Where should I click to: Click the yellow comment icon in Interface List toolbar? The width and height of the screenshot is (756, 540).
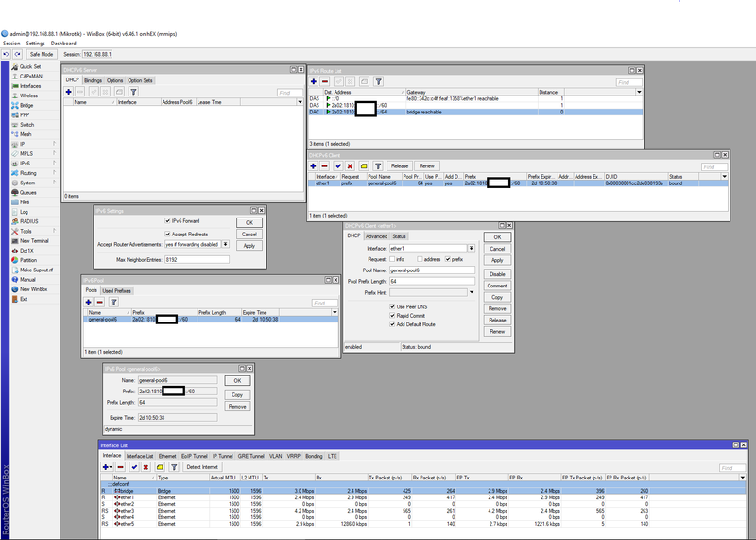point(161,467)
